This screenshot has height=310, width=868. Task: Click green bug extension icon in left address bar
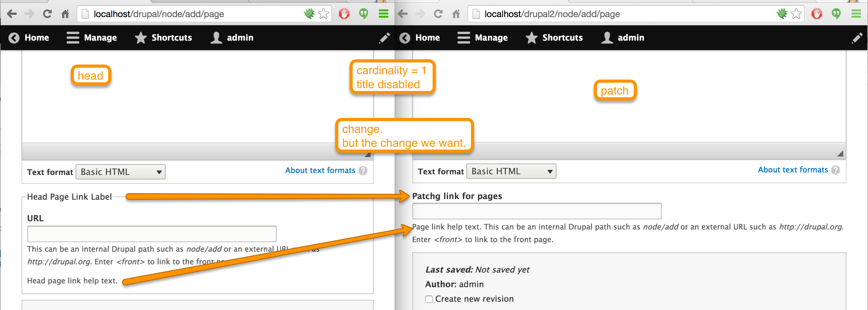pyautogui.click(x=309, y=13)
